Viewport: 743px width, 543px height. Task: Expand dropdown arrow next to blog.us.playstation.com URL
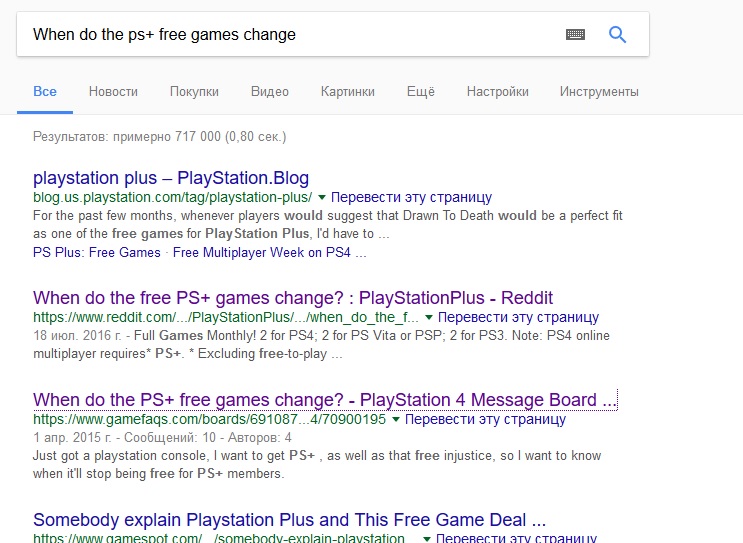pyautogui.click(x=322, y=197)
